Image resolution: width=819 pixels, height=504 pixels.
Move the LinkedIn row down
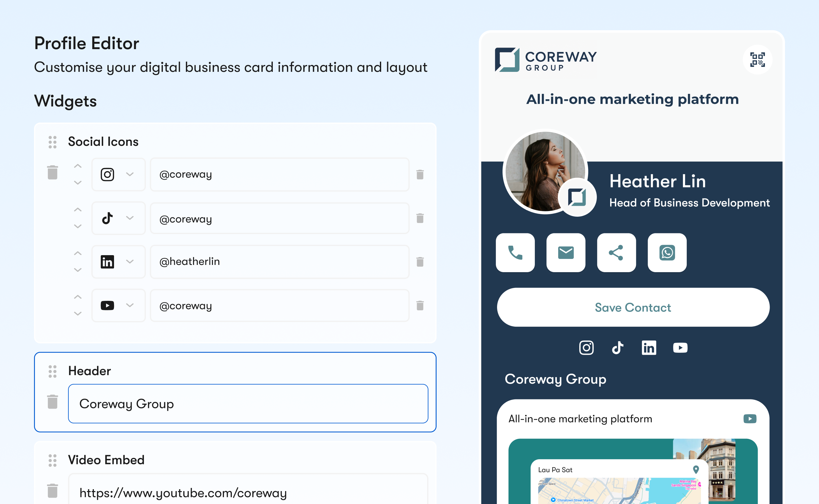78,270
